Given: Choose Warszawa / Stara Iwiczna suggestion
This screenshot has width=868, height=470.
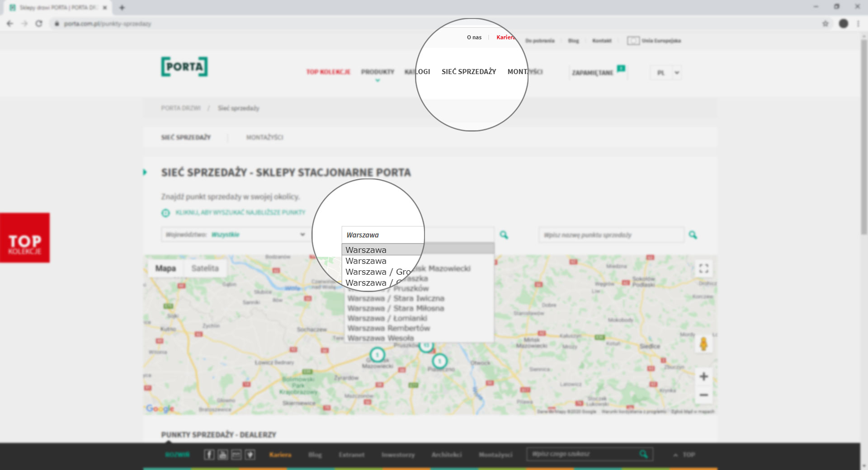Looking at the screenshot, I should (396, 298).
